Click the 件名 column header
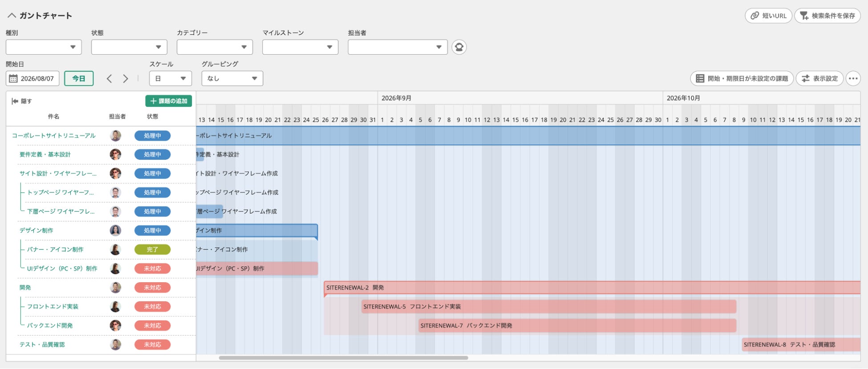The height and width of the screenshot is (369, 868). [x=54, y=117]
